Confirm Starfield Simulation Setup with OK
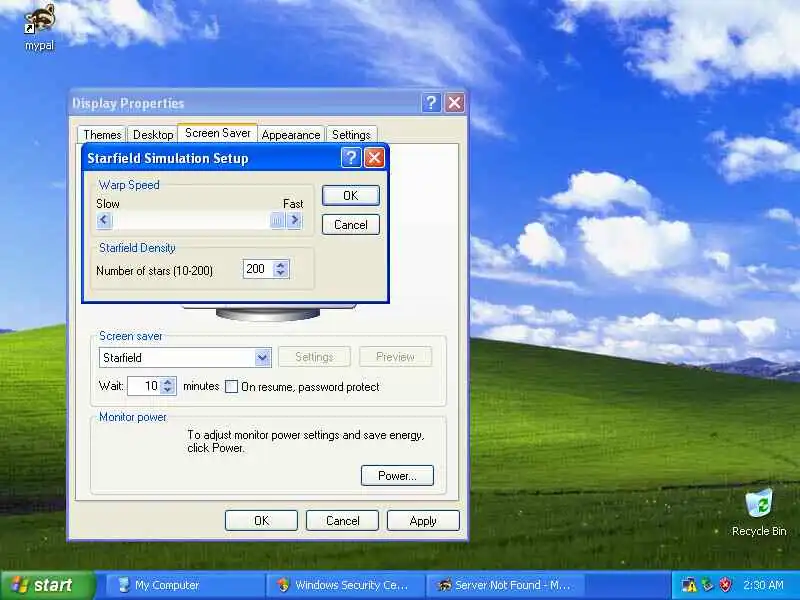Image resolution: width=800 pixels, height=600 pixels. tap(351, 195)
